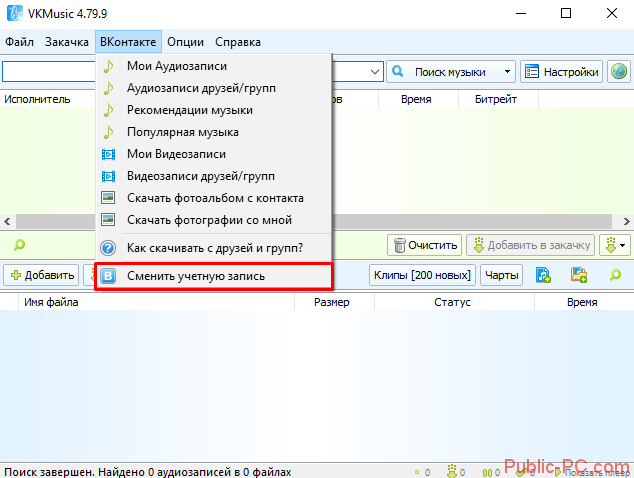Choose Сменить учетную запись
The image size is (634, 478).
pos(213,276)
